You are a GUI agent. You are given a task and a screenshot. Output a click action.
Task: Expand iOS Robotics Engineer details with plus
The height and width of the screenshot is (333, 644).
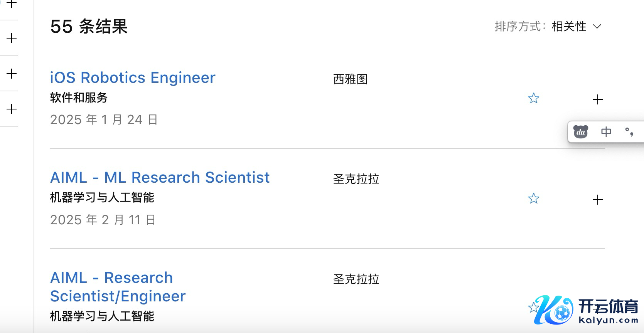pos(597,99)
